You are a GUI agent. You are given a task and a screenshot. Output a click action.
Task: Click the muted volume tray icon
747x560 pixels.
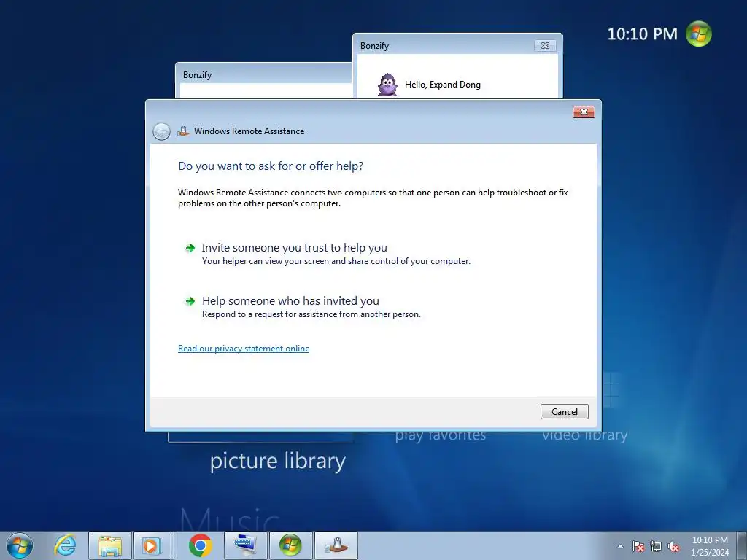coord(673,546)
